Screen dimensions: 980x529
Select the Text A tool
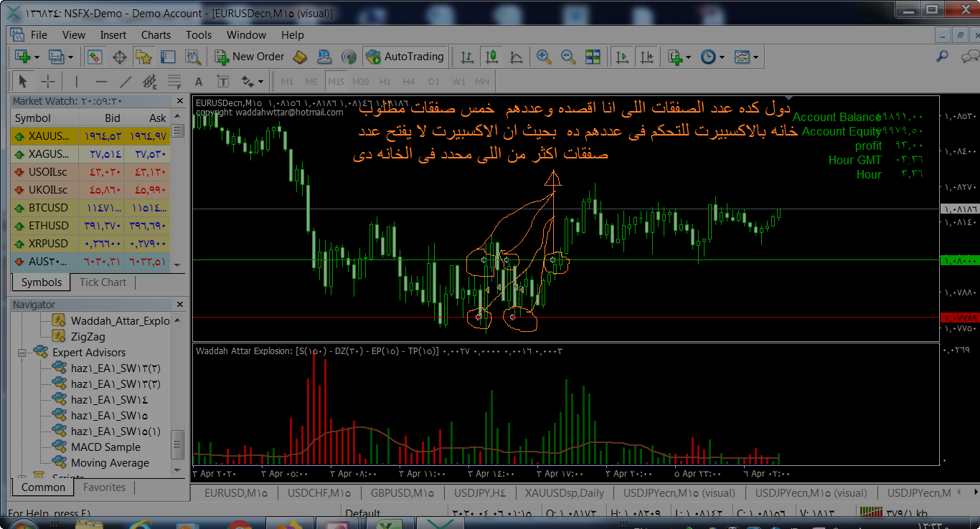coord(199,81)
